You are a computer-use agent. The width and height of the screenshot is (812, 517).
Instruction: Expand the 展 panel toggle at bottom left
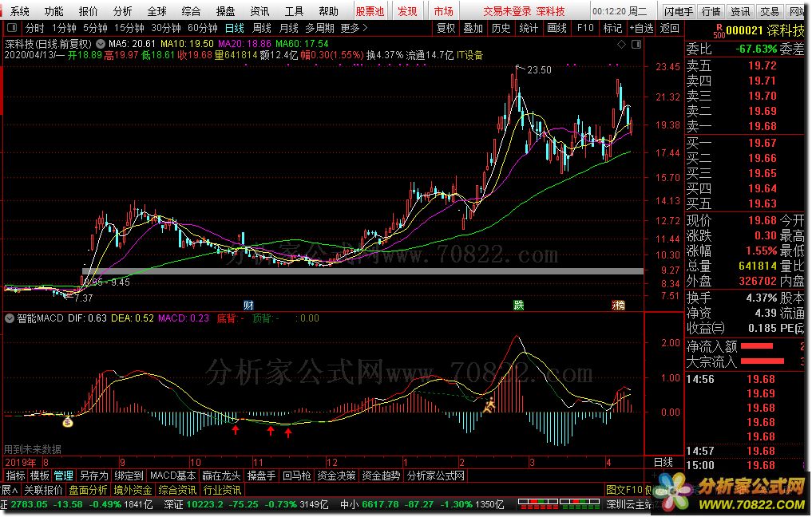click(x=9, y=490)
